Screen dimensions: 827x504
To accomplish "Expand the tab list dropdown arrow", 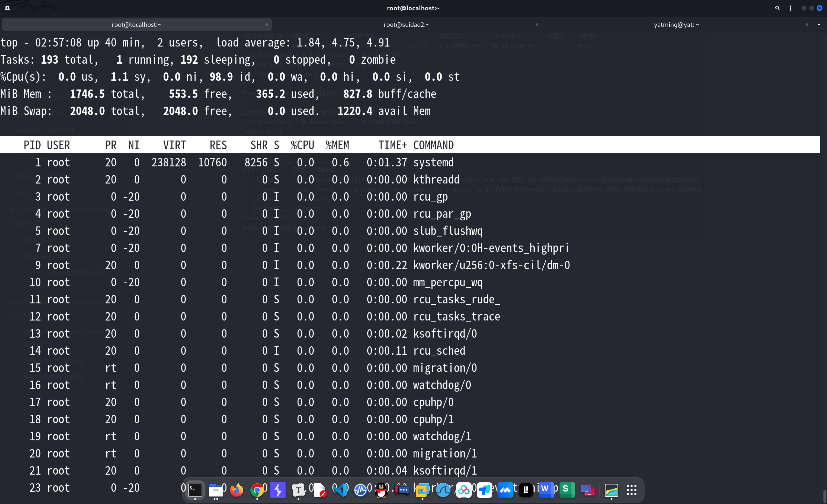I will (819, 25).
